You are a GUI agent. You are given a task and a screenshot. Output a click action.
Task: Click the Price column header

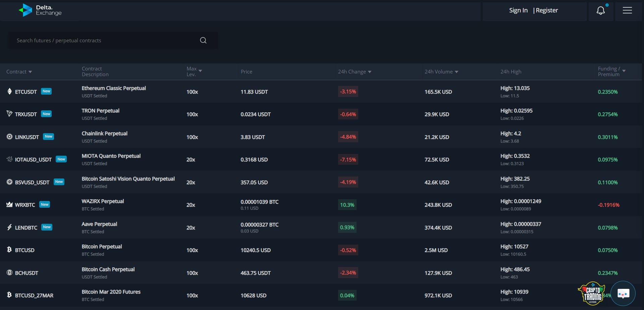point(247,72)
